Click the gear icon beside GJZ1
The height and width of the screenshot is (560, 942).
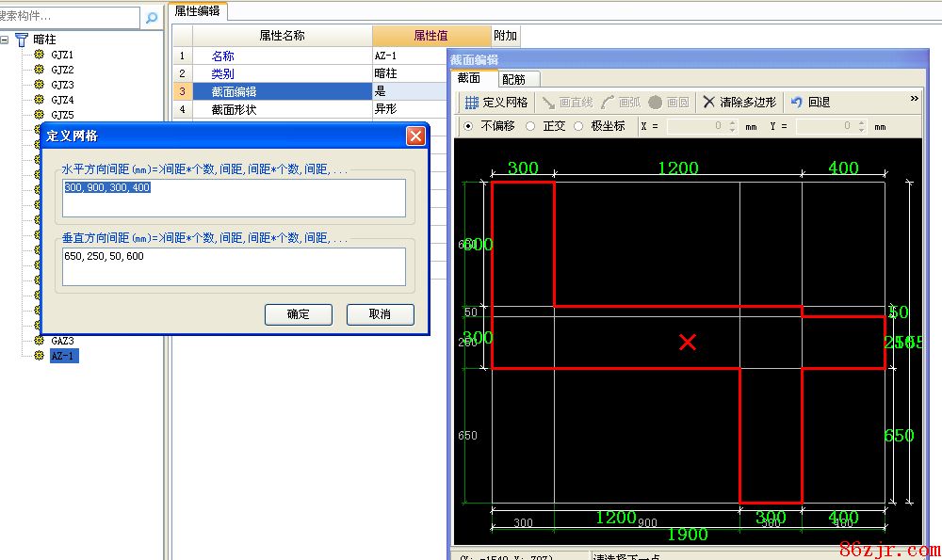[x=39, y=55]
